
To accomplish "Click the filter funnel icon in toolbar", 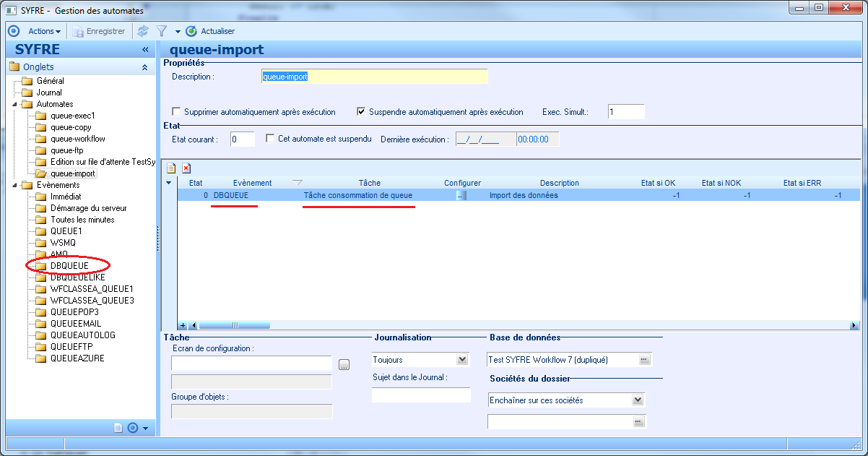I will coord(162,31).
